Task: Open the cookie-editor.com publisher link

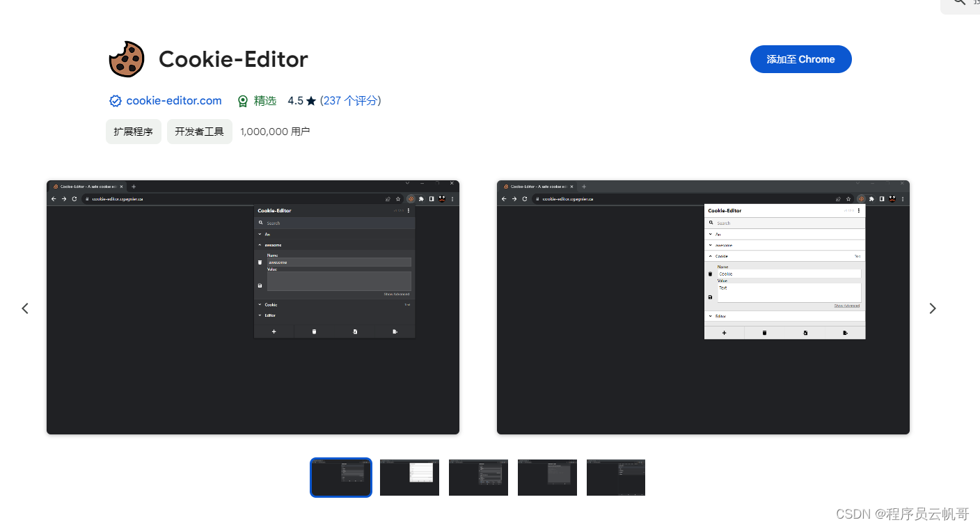Action: 174,101
